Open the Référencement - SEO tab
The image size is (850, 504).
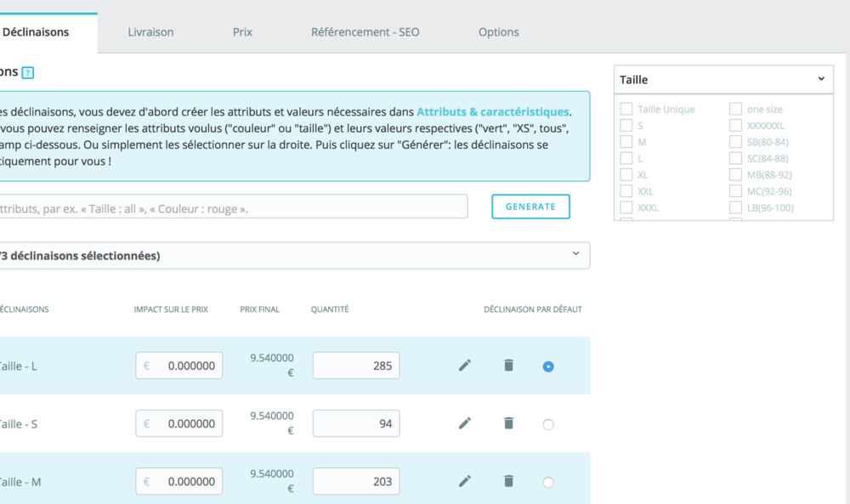[x=365, y=32]
